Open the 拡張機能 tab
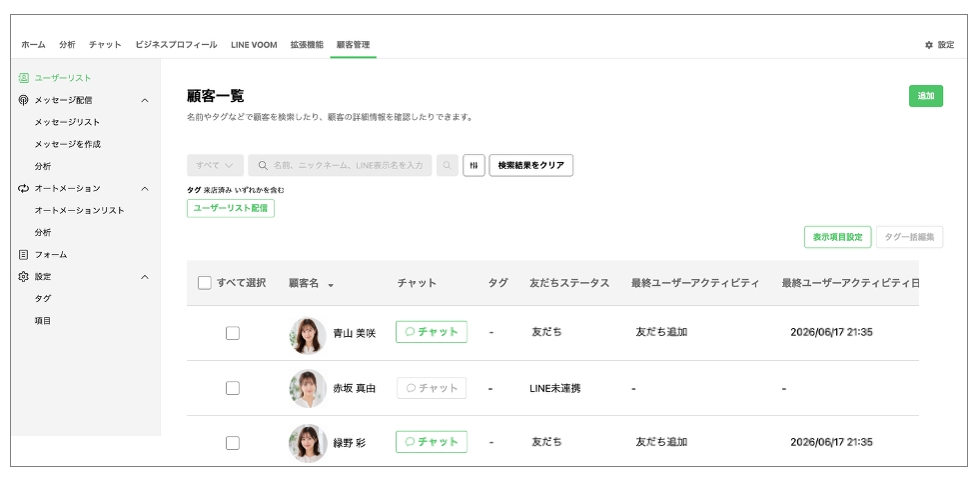 (307, 45)
